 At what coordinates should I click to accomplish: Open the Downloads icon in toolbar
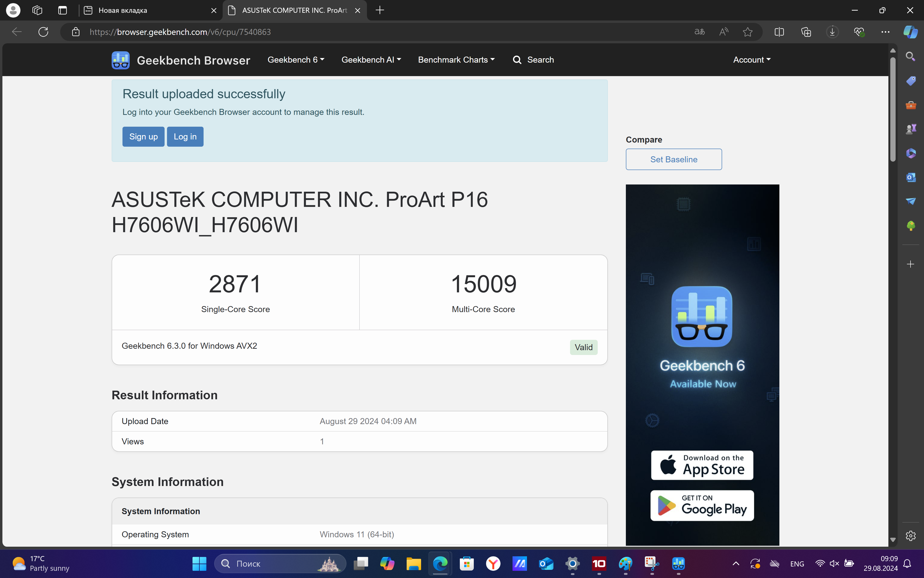tap(832, 32)
